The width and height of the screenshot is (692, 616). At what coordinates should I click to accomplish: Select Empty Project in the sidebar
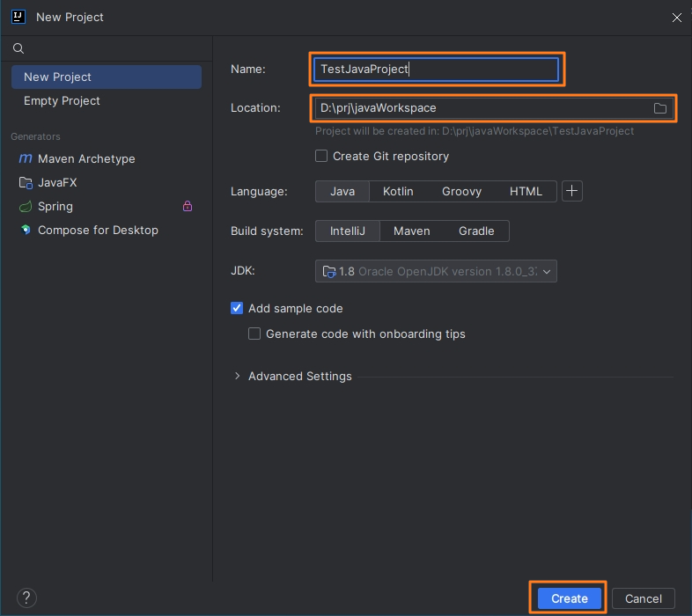(107, 100)
